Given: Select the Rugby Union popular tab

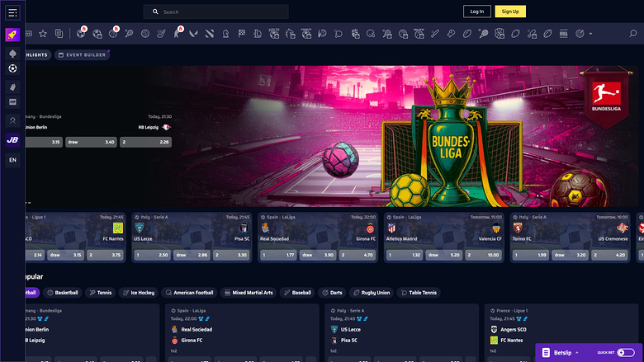Looking at the screenshot, I should click(372, 293).
